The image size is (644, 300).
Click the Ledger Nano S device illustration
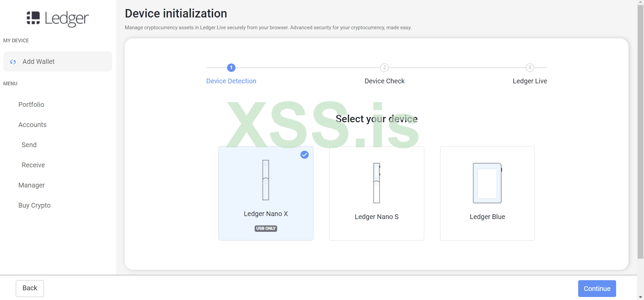click(377, 183)
